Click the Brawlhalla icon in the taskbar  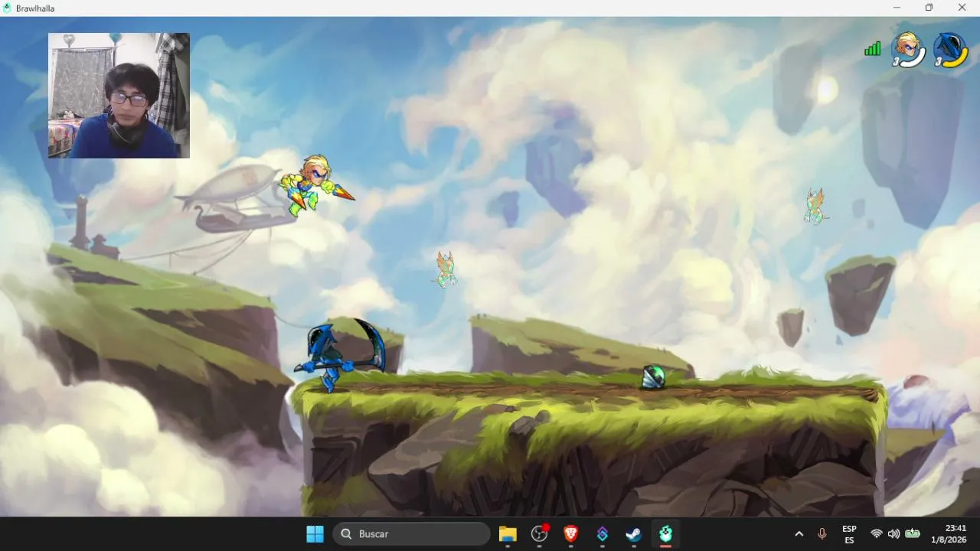click(x=665, y=534)
